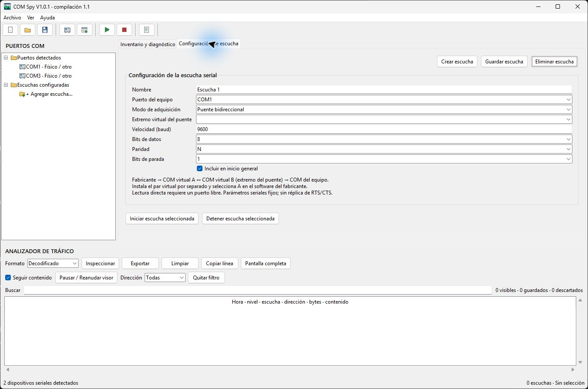This screenshot has width=588, height=389.
Task: Click the add-folder icon beside Agregar escucha
Action: (x=22, y=94)
